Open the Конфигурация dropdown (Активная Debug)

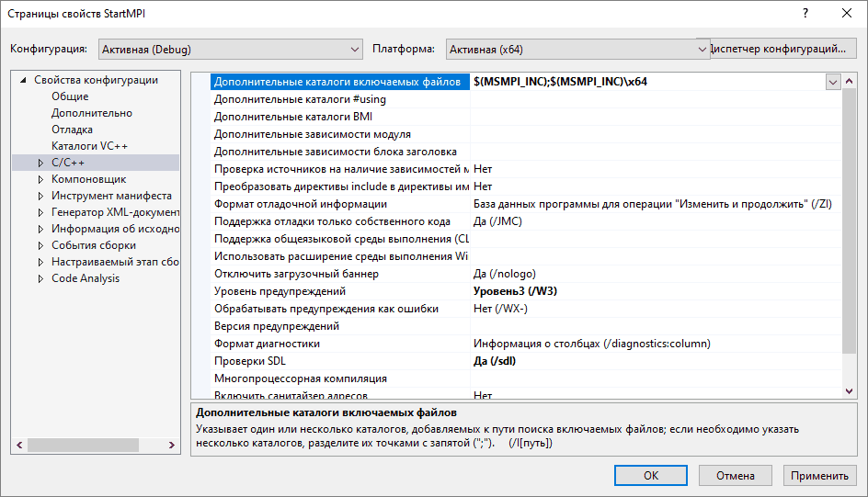tap(230, 50)
